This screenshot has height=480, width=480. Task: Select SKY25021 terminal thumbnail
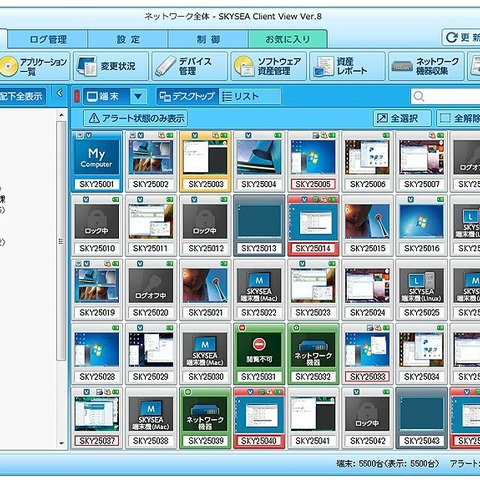click(x=205, y=290)
